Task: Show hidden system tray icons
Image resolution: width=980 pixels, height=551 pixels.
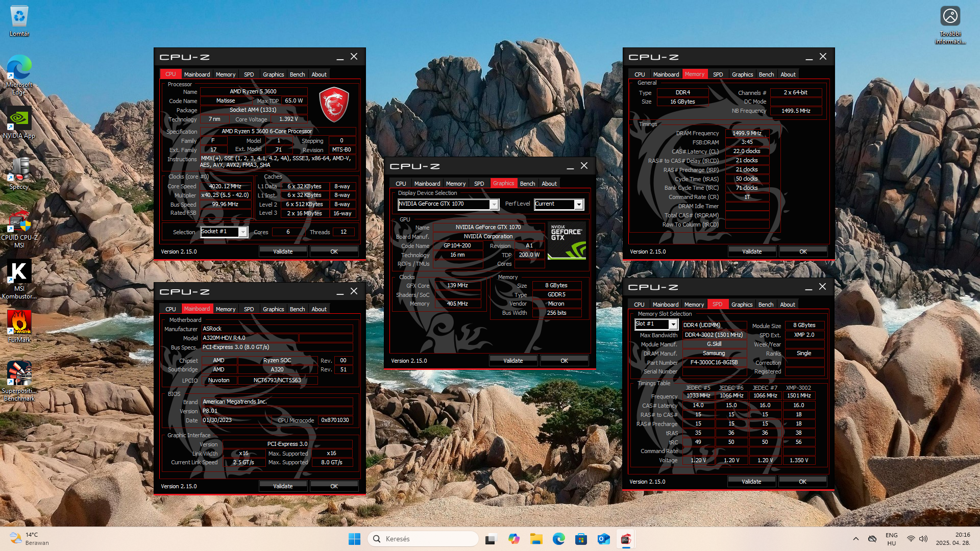Action: click(x=856, y=539)
